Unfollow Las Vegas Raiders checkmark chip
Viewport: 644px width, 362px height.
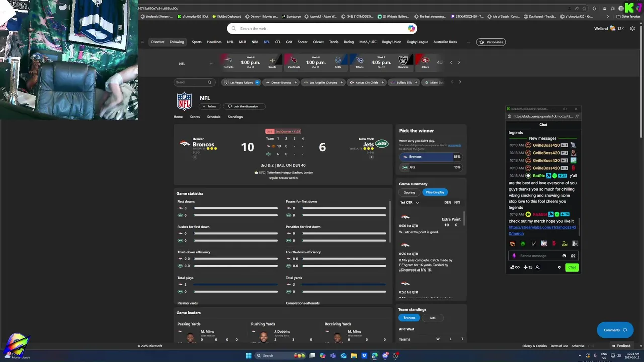[x=257, y=82]
